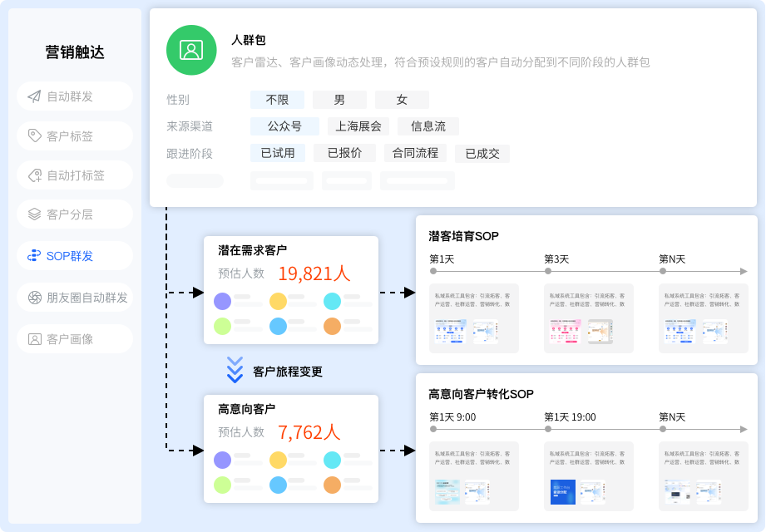Click 第N天 marker on 潜客培育SOP timeline
766x532 pixels.
(x=663, y=271)
